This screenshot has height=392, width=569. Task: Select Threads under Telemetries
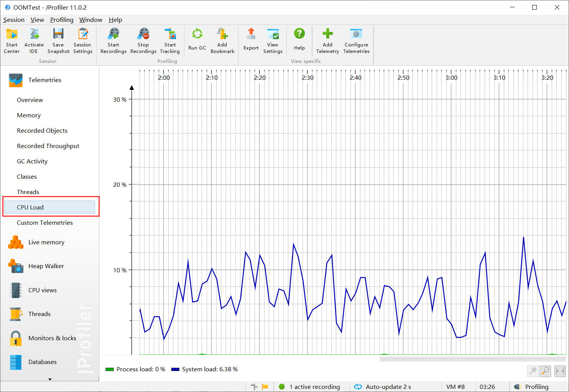[28, 192]
